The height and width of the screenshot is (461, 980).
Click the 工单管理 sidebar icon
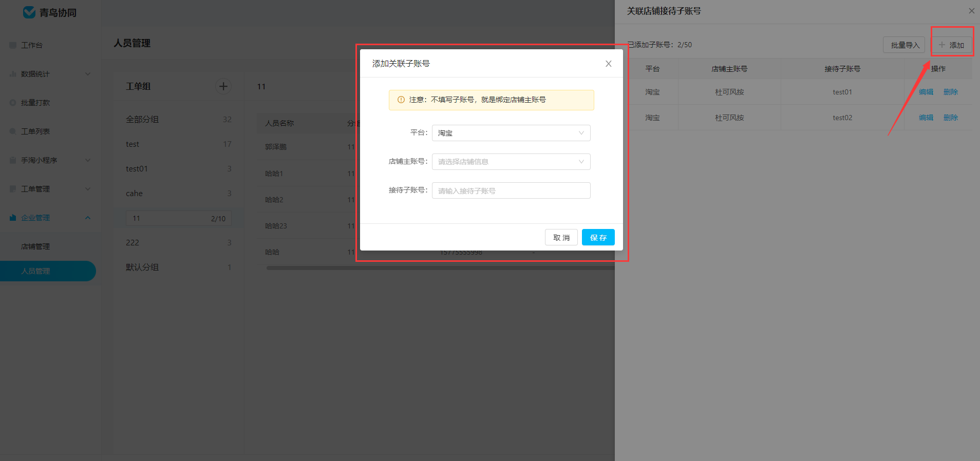click(13, 189)
